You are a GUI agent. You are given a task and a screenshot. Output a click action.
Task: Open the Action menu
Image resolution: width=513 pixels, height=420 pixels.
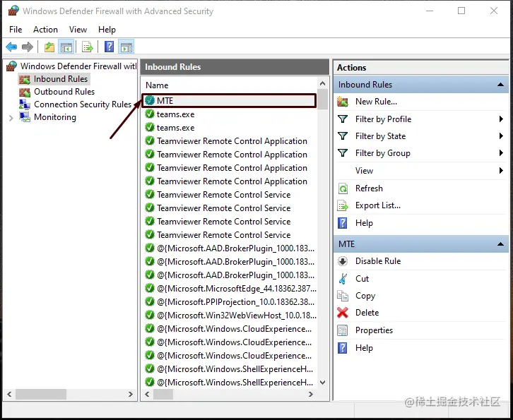pyautogui.click(x=45, y=30)
